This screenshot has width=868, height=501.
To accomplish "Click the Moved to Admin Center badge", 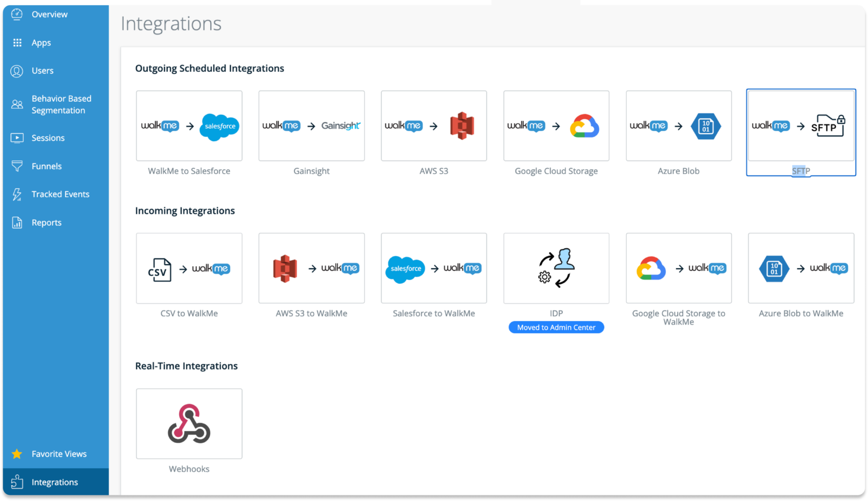I will [555, 327].
